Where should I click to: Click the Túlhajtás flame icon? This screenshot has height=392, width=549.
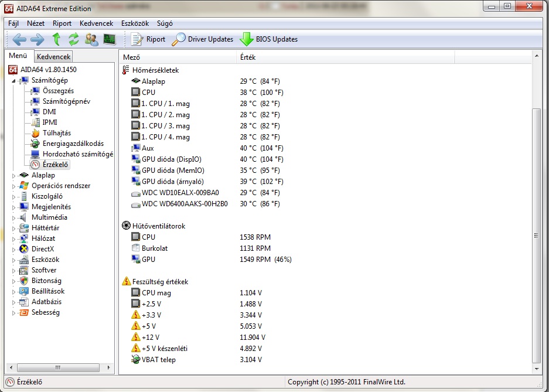35,133
